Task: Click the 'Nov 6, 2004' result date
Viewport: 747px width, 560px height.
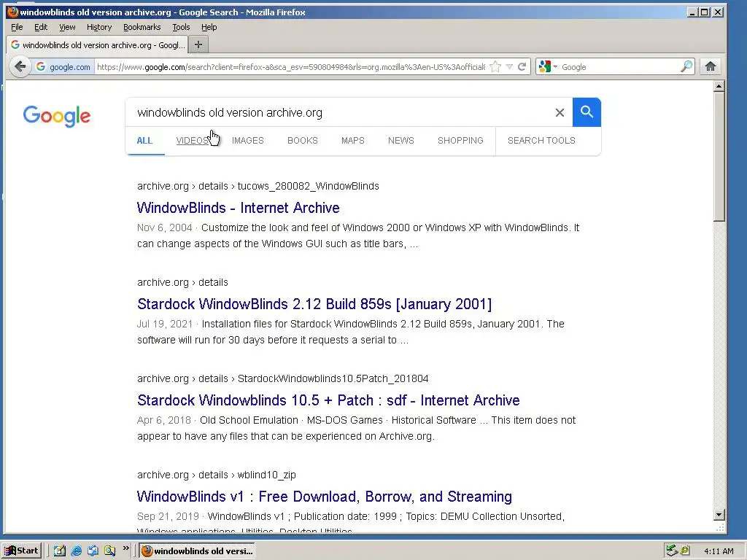Action: 164,227
